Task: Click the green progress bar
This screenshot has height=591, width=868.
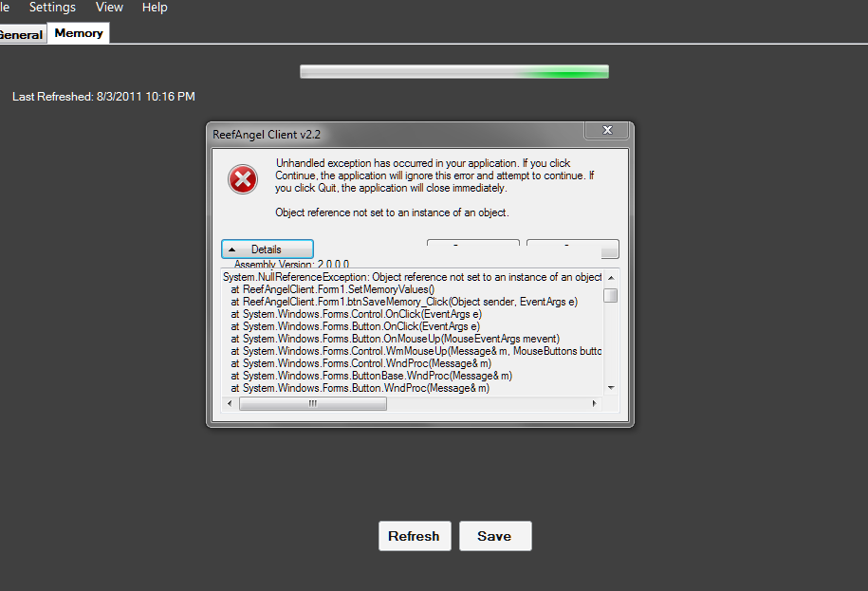Action: (x=454, y=71)
